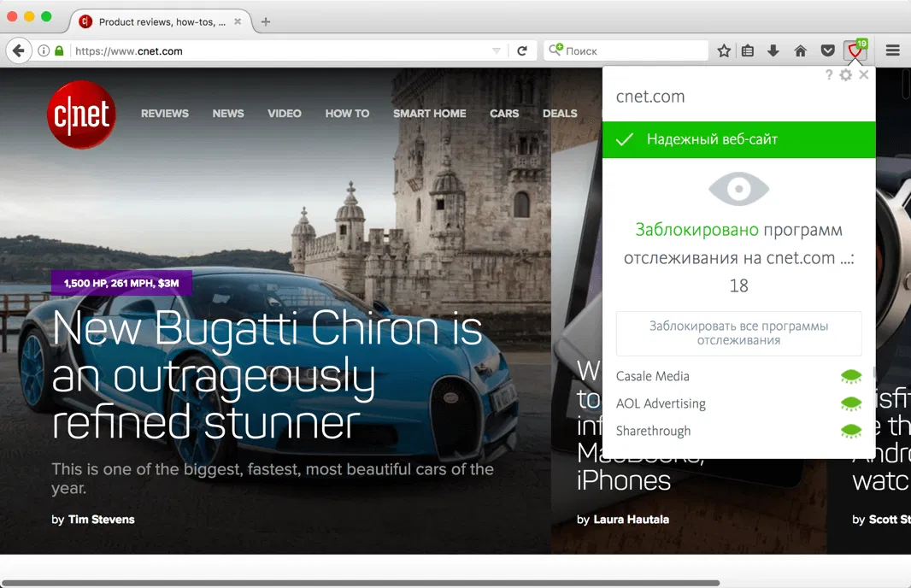Open the SMART HOME menu
Screen dimensions: 911x588
(429, 114)
